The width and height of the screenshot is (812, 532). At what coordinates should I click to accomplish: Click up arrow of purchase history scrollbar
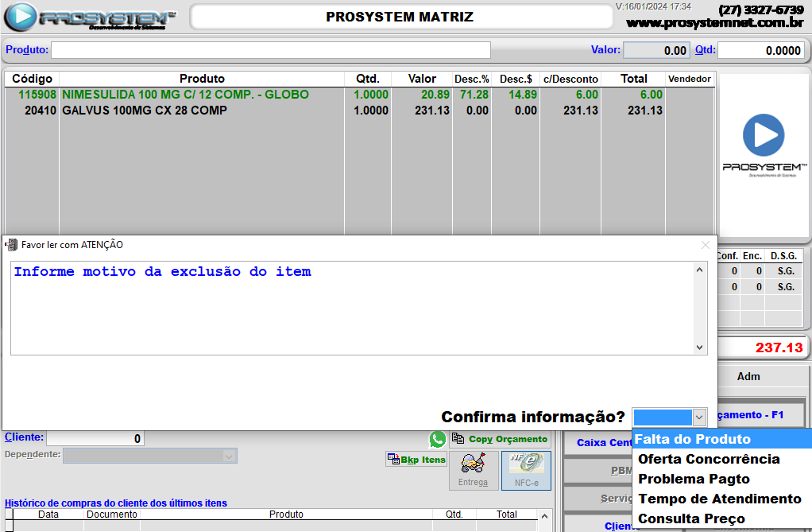tap(544, 516)
